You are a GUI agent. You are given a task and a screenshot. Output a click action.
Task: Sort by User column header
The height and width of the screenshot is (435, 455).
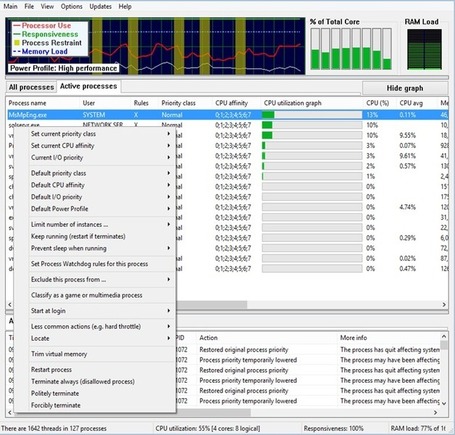coord(89,103)
